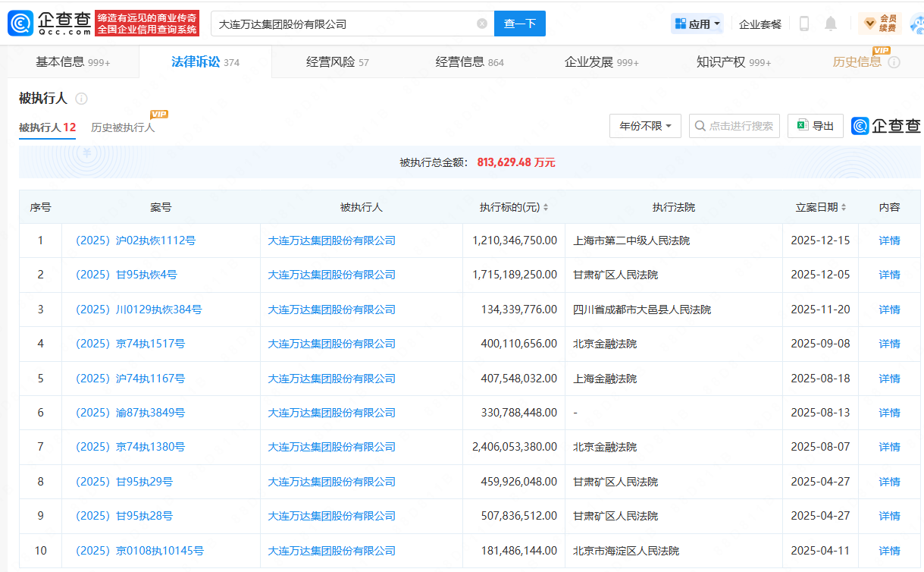
Task: Open the 年份不限 dropdown filter
Action: pyautogui.click(x=644, y=126)
